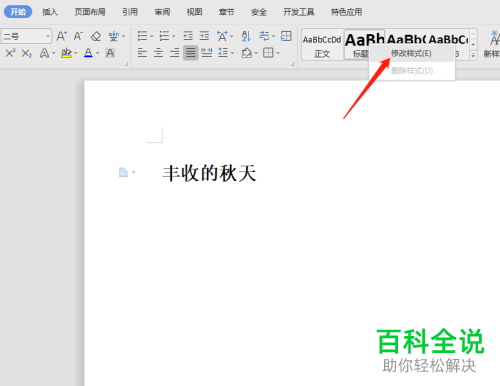This screenshot has width=500, height=386.
Task: Expand bullets dropdown arrow
Action: pos(151,36)
